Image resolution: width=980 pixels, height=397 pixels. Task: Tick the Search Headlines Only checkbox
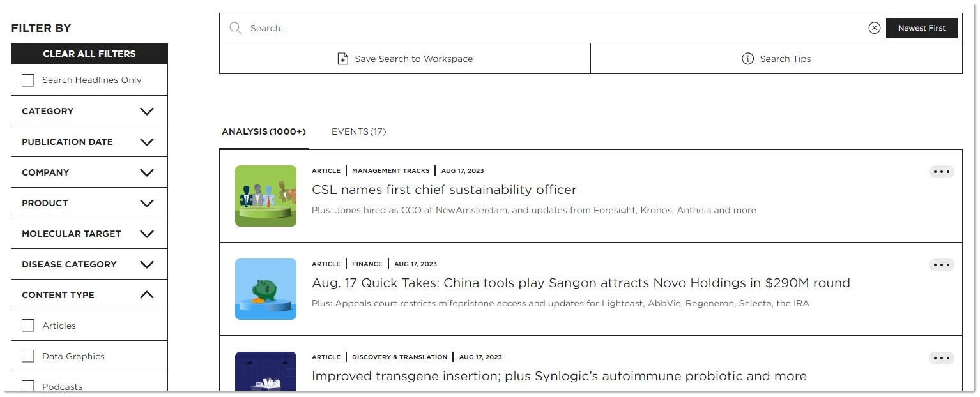point(28,80)
